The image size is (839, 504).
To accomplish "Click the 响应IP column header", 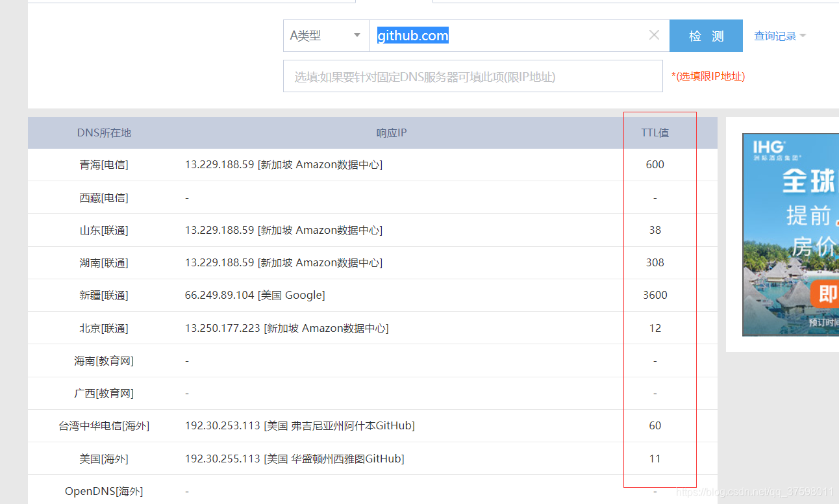I will click(x=392, y=132).
